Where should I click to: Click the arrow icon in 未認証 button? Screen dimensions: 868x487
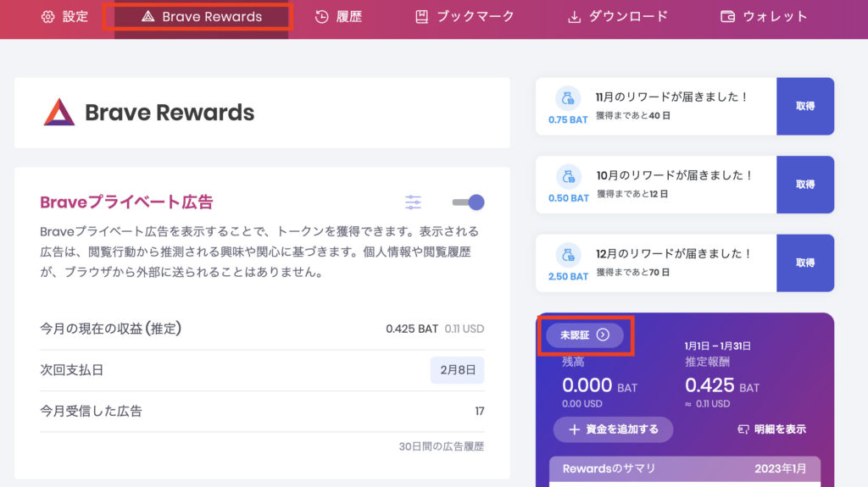click(603, 335)
